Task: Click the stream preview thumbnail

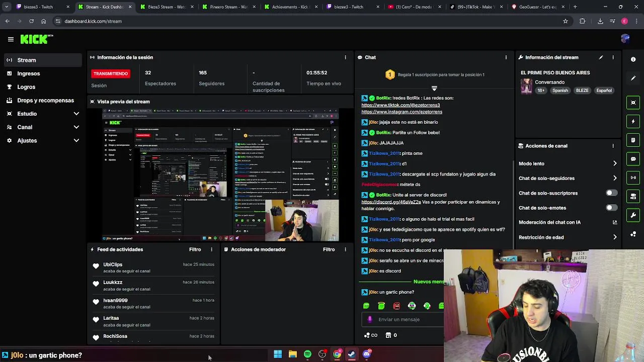Action: [220, 175]
